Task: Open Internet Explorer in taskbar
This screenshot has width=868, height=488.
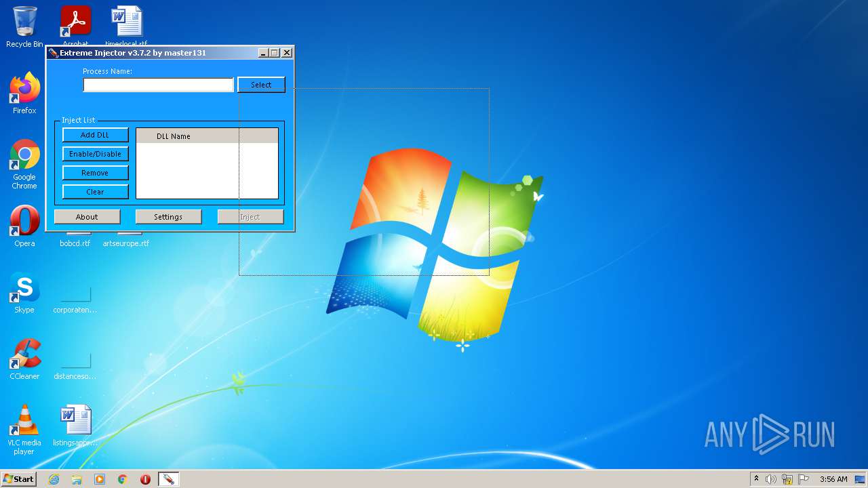Action: [x=54, y=479]
